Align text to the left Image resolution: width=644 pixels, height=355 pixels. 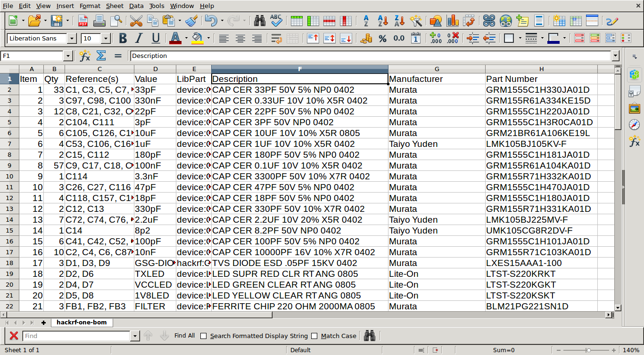[224, 39]
